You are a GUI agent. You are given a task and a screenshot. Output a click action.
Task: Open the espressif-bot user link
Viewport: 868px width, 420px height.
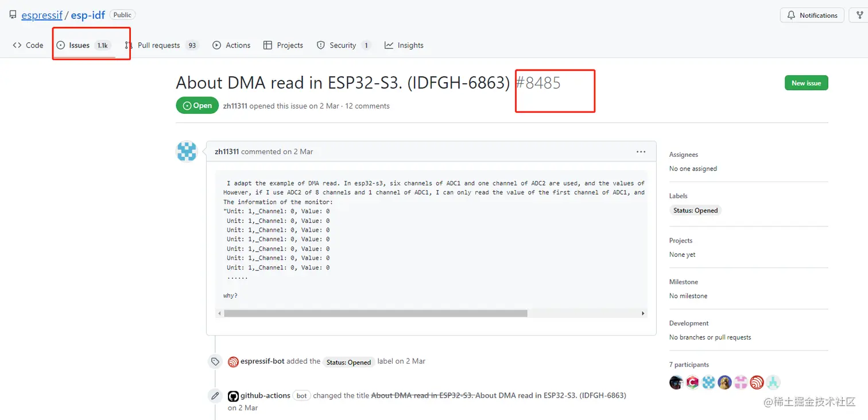point(262,361)
